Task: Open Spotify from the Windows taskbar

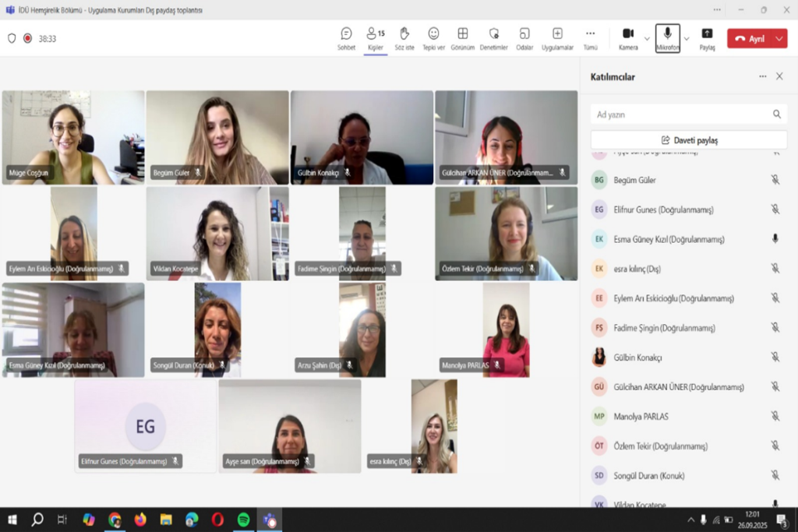Action: (243, 520)
